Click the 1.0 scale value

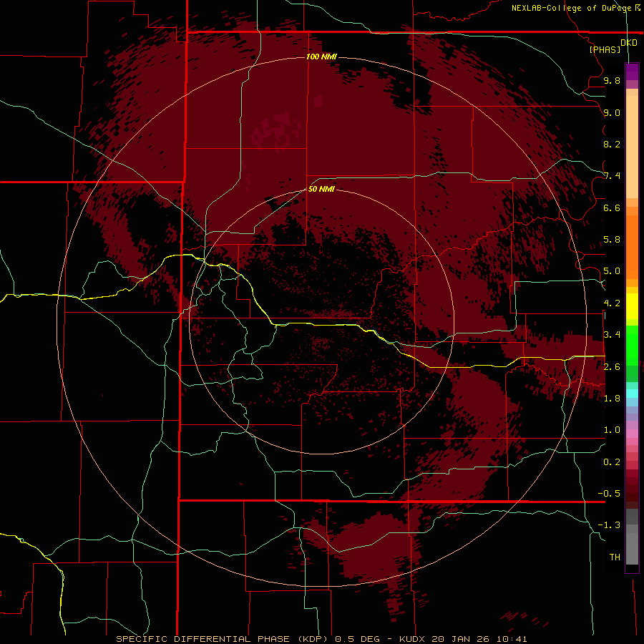tap(612, 430)
